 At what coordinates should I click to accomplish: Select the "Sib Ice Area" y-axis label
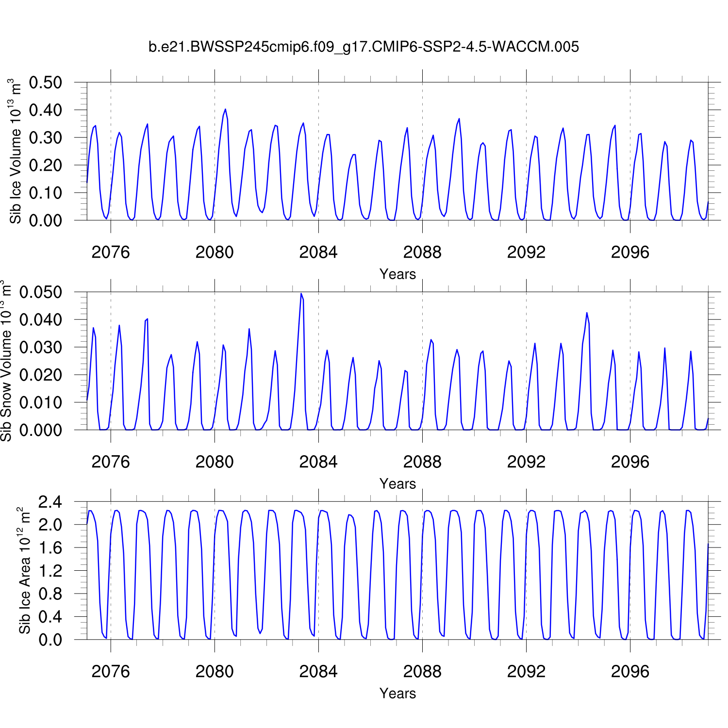[x=24, y=571]
